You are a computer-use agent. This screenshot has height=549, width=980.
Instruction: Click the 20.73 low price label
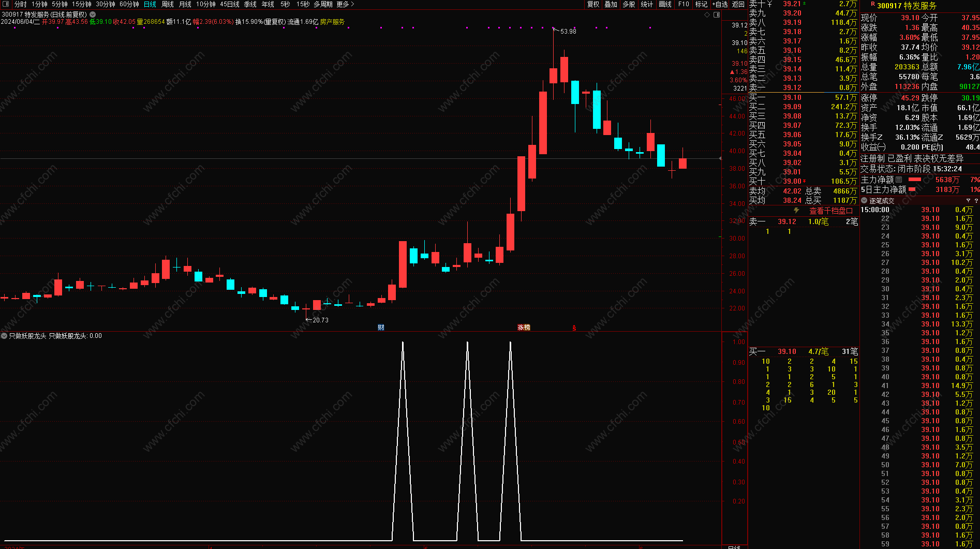[x=320, y=320]
